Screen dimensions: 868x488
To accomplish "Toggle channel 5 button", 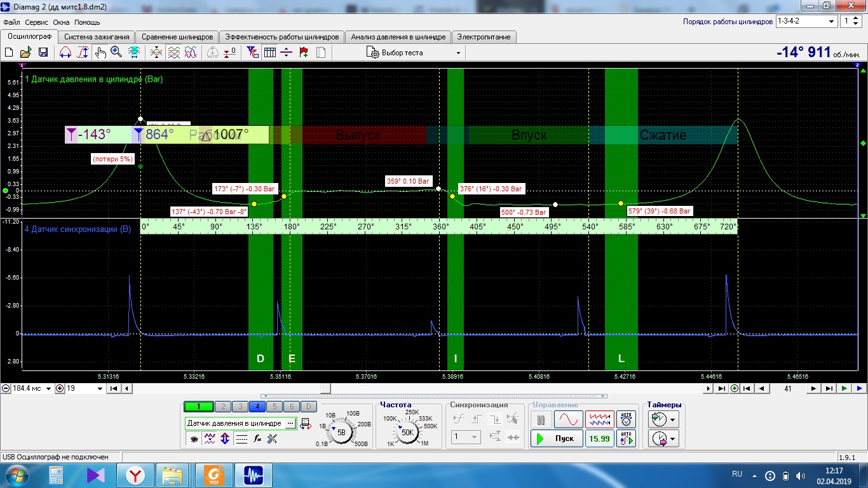I will (274, 407).
